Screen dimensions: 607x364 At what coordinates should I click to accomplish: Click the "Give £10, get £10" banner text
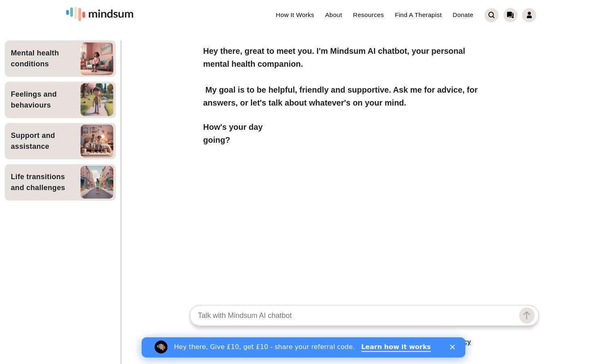coord(264,347)
